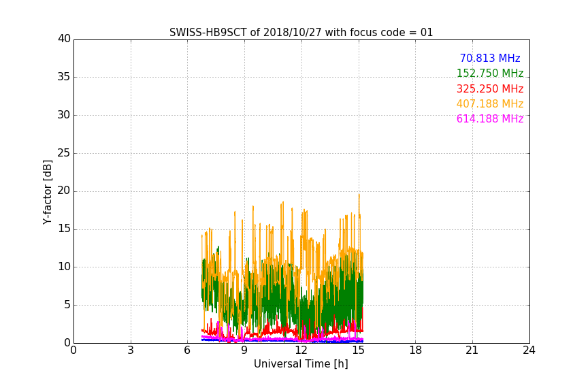Click the y-axis tick label 25
Viewport: 588px width, 392px height.
click(64, 152)
